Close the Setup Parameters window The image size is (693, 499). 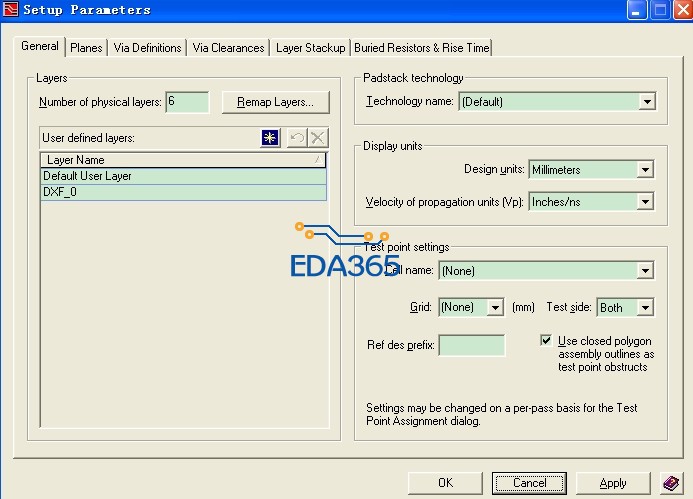[683, 10]
